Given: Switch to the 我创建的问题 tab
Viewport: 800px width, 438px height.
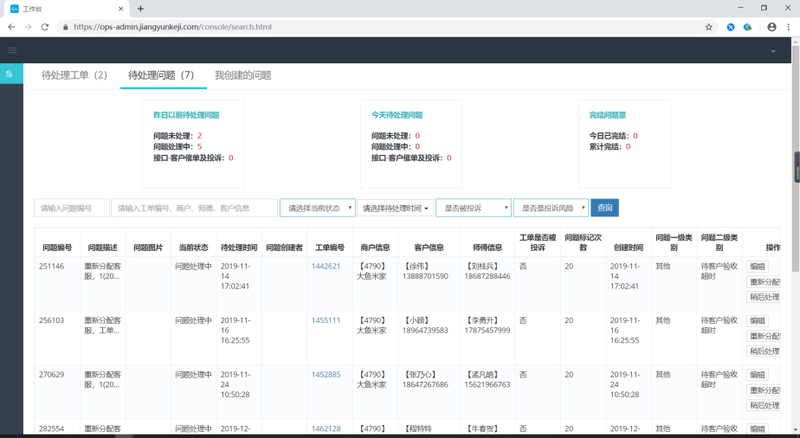Looking at the screenshot, I should coord(242,75).
